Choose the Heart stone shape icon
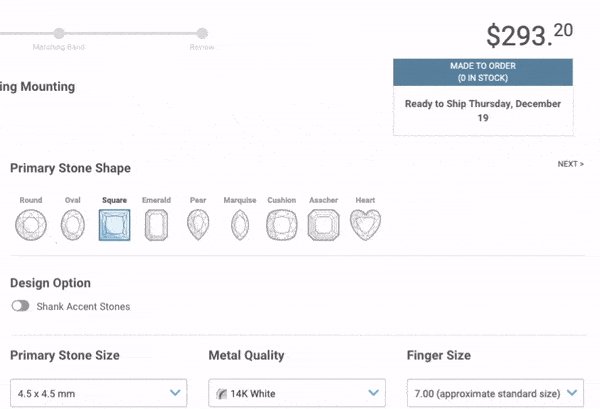The height and width of the screenshot is (409, 600). pyautogui.click(x=365, y=225)
